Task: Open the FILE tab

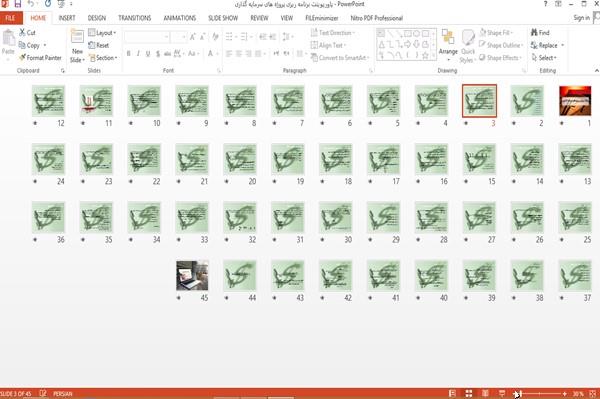Action: click(11, 18)
